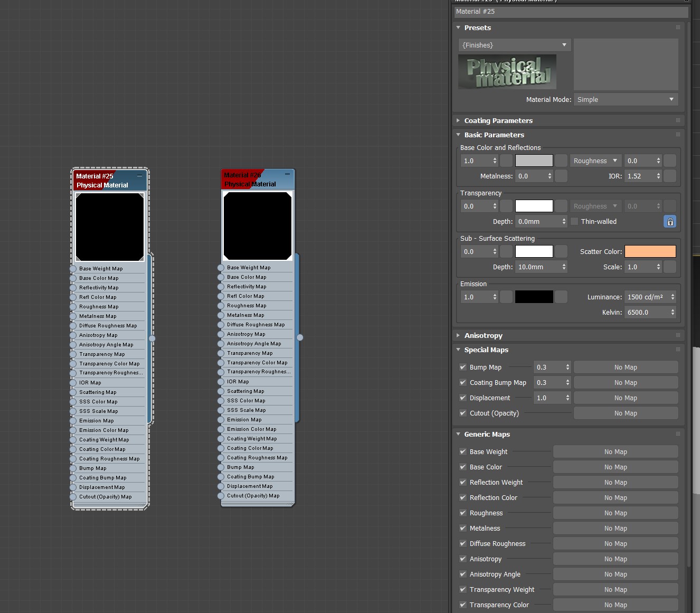The width and height of the screenshot is (700, 613).
Task: Uncheck Roughness in the Generic Maps list
Action: [x=463, y=513]
